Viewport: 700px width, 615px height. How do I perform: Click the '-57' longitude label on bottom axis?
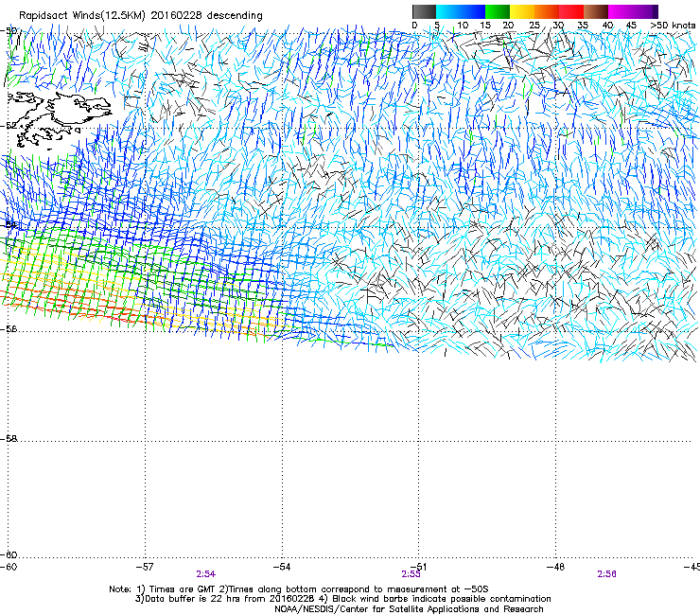145,567
